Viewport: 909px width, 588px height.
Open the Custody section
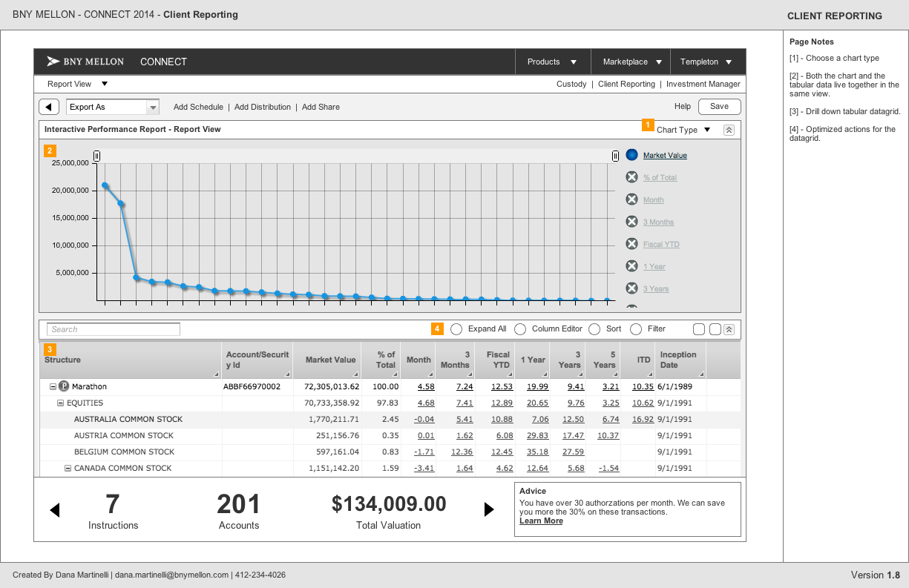[571, 85]
